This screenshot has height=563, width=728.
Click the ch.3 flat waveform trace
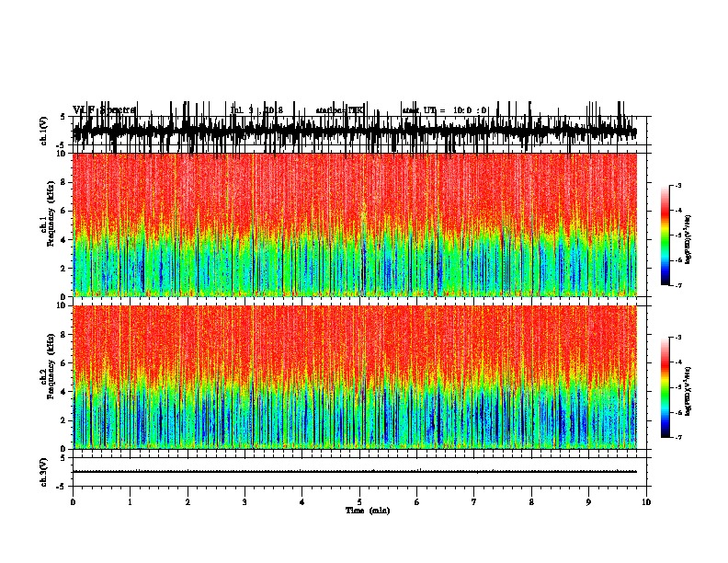[355, 472]
